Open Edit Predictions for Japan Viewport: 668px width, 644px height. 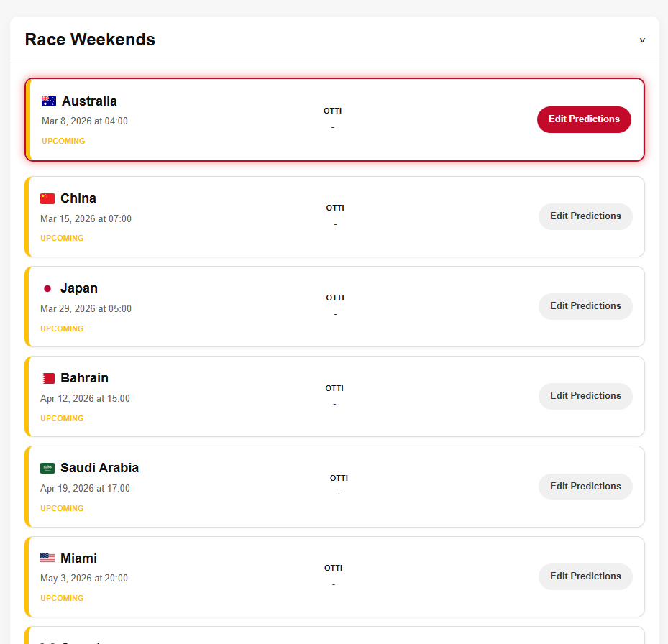point(585,306)
